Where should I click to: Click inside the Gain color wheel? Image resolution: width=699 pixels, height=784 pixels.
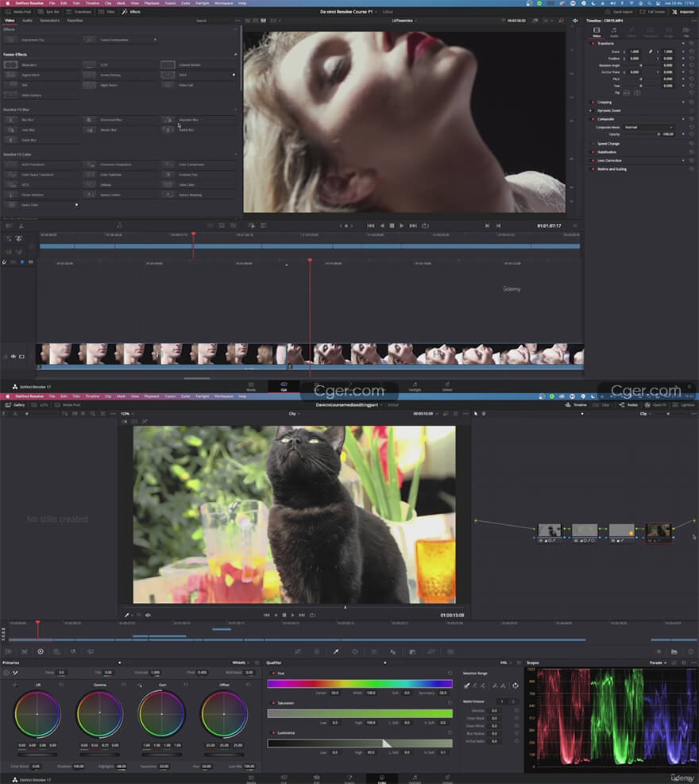point(161,713)
